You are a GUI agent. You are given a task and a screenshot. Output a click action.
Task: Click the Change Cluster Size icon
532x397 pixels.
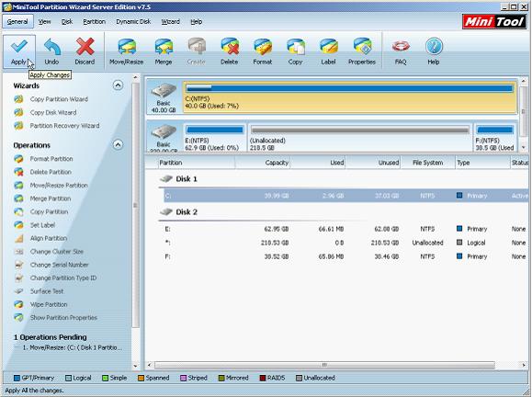click(18, 252)
